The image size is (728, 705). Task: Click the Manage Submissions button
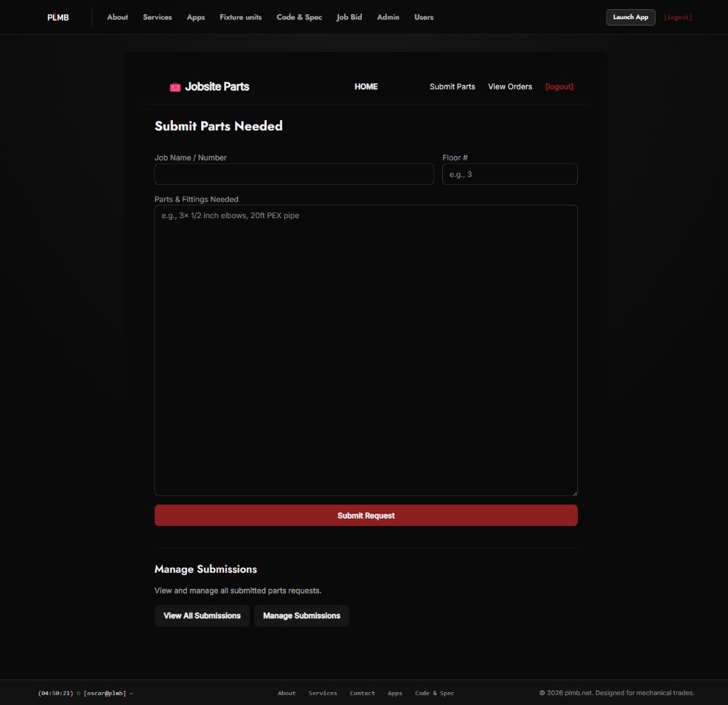(301, 615)
